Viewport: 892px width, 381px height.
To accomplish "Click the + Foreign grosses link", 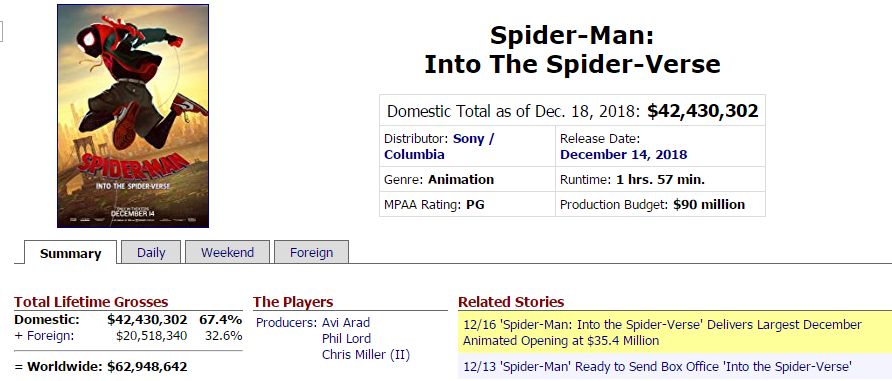I will coord(44,336).
